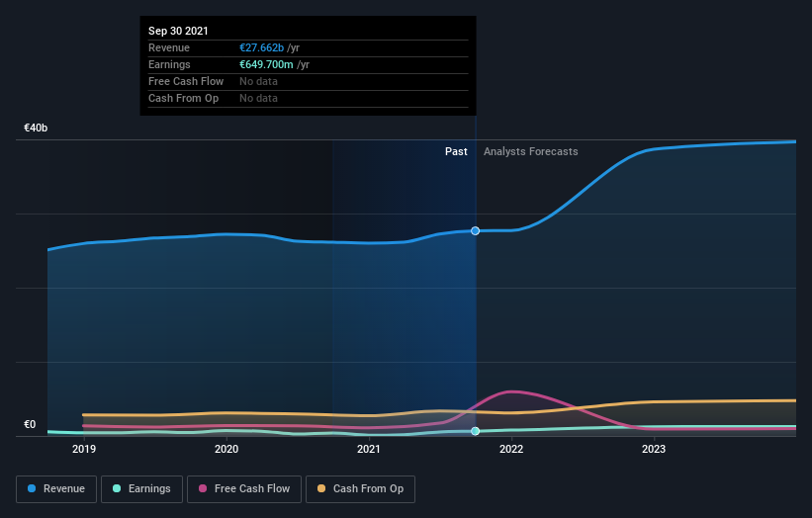
Task: Click the Cash From Op tooltip row label
Action: (x=183, y=98)
